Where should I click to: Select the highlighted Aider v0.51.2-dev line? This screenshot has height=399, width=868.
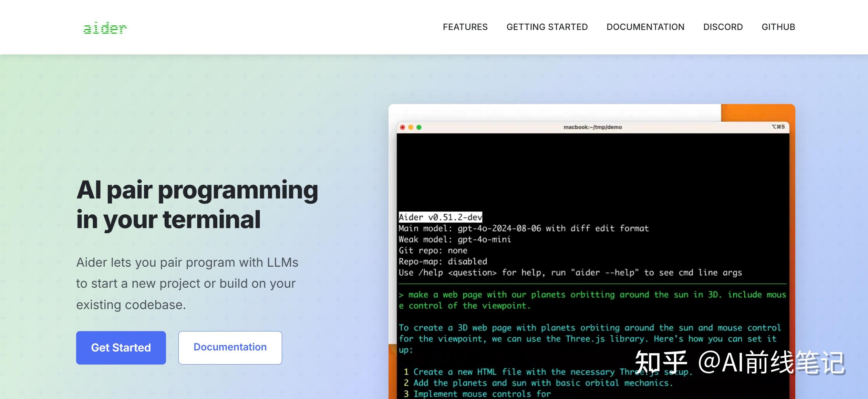tap(440, 217)
